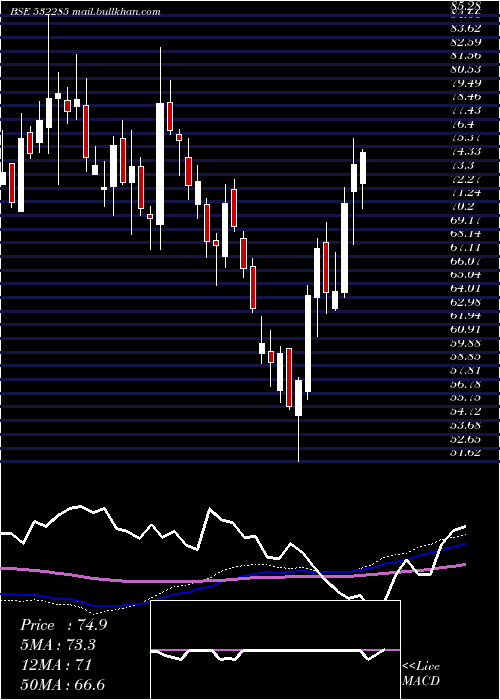Click the 79.49 price axis label
This screenshot has width=500, height=700.
click(x=466, y=83)
